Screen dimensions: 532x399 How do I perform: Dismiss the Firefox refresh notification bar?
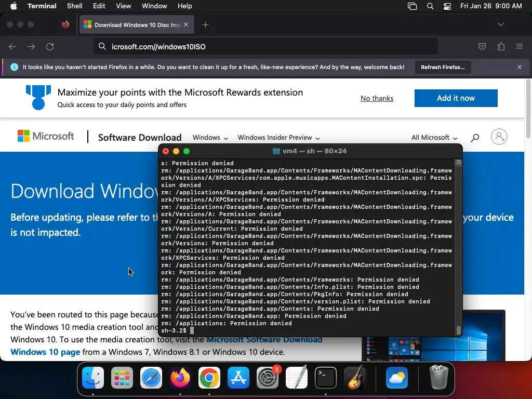tap(519, 67)
